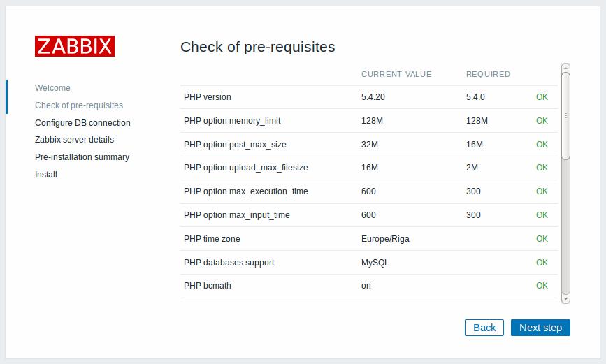Click the PHP databases support row
Viewport: 606px width, 364px height.
click(x=229, y=263)
